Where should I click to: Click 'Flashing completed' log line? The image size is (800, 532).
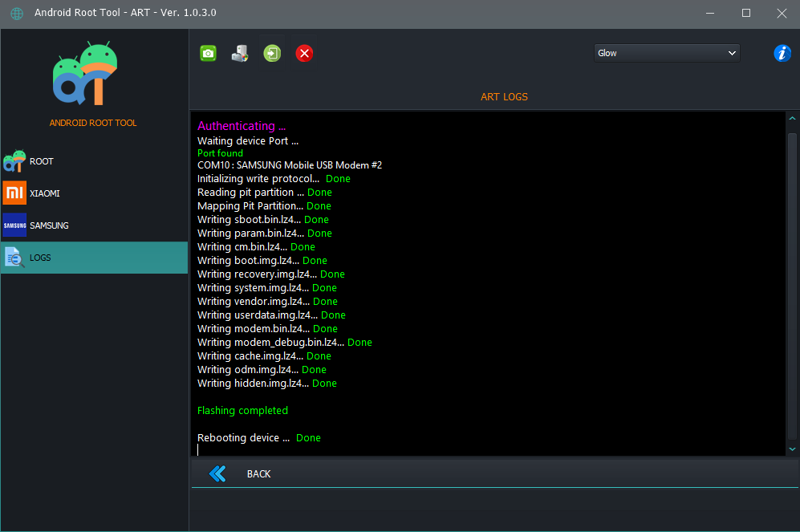point(242,411)
